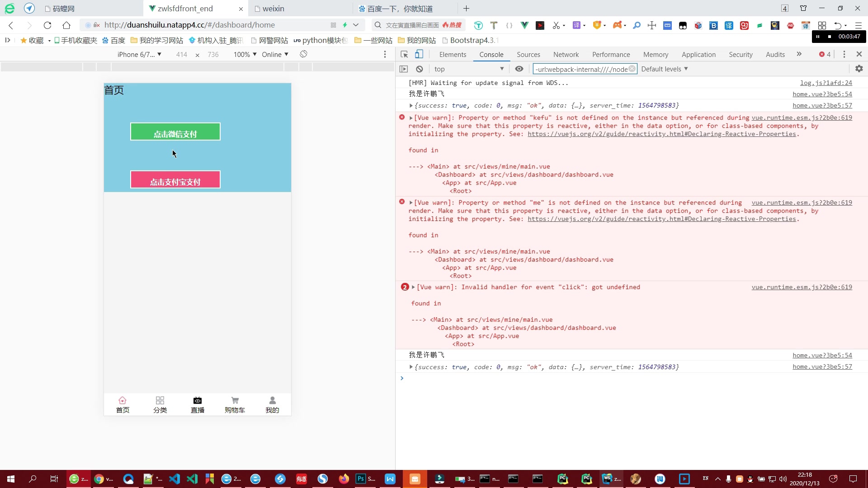
Task: Open the console settings gear
Action: coord(859,69)
